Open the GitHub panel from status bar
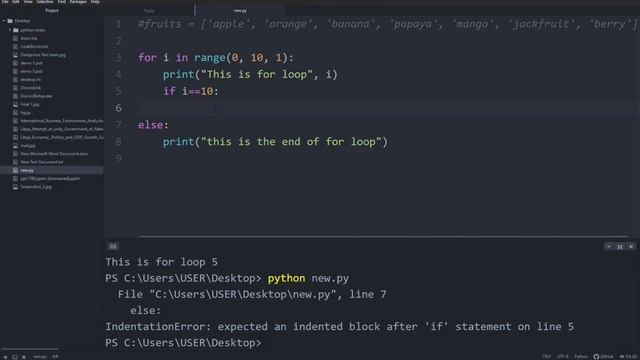Image resolution: width=640 pixels, height=360 pixels. [603, 357]
